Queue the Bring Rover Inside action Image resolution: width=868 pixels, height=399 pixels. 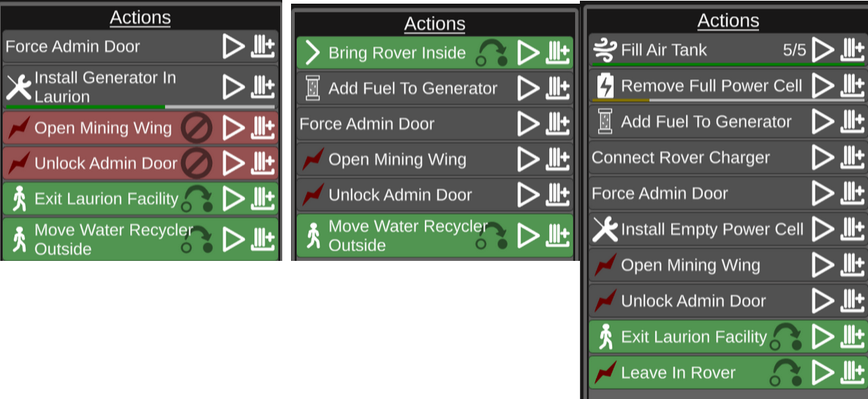pyautogui.click(x=557, y=53)
